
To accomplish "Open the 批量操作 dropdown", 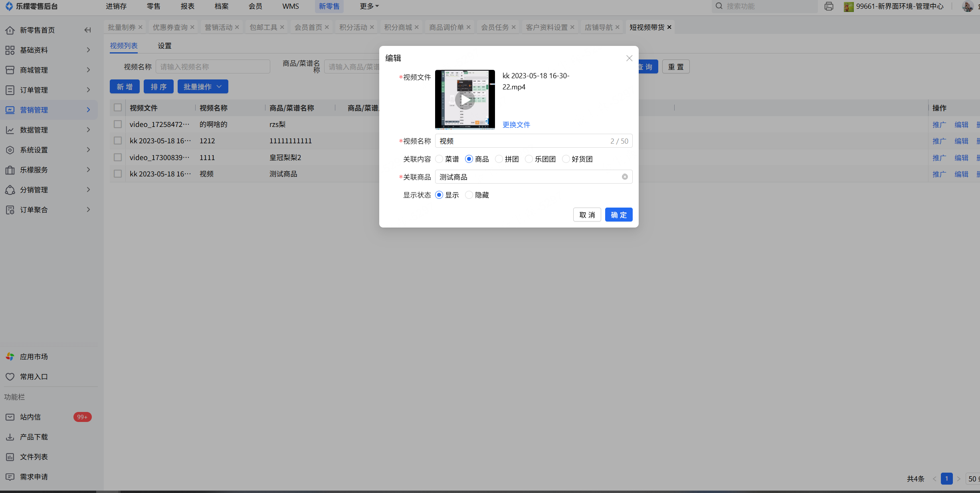I will click(202, 87).
